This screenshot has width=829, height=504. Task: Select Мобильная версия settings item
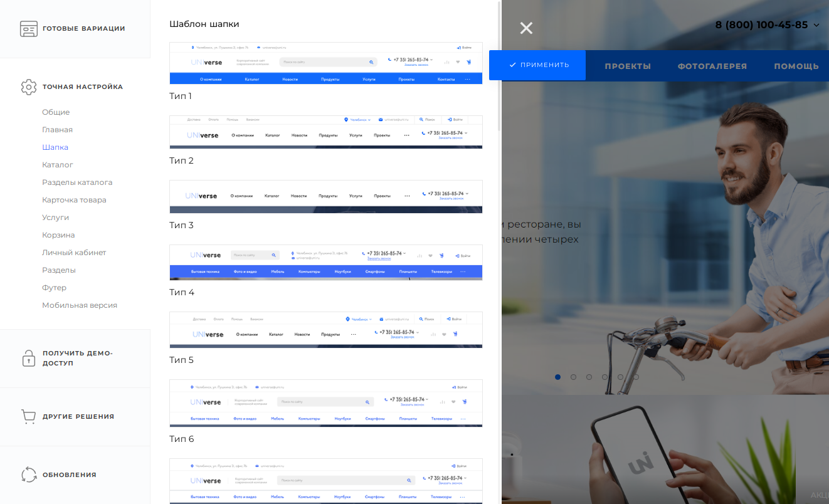80,305
